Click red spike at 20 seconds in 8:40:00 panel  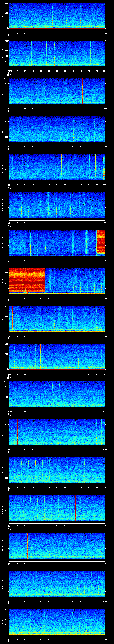pyautogui.click(x=41, y=356)
